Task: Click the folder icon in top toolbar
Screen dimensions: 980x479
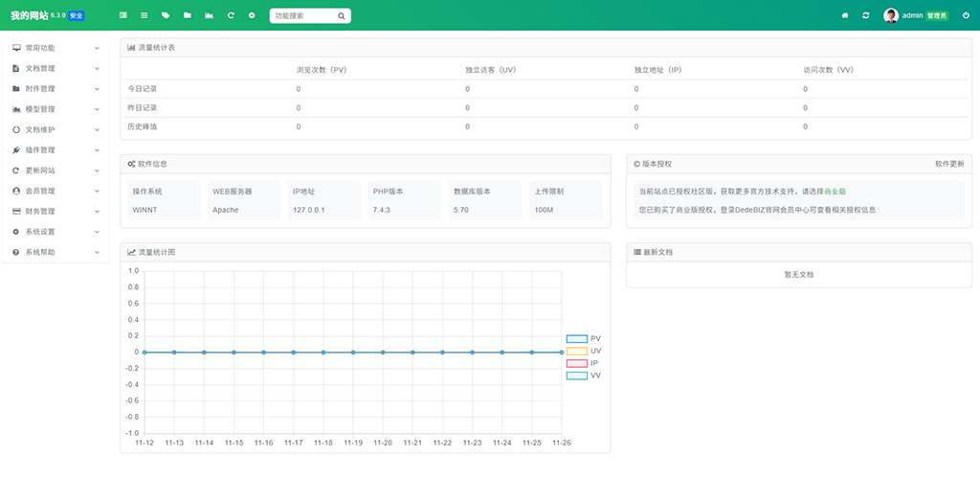Action: point(188,16)
